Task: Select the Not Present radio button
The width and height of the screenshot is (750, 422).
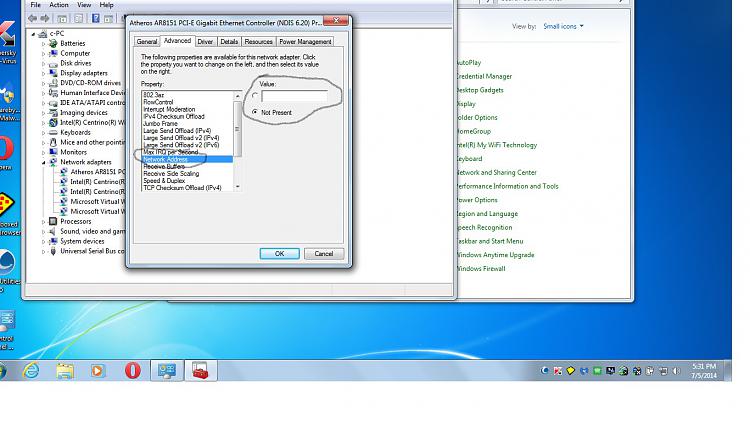Action: coord(255,112)
